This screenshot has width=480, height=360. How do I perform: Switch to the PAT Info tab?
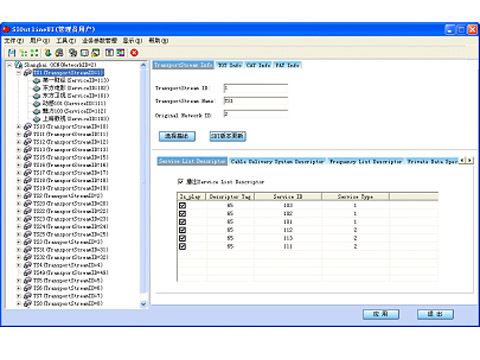click(x=287, y=65)
